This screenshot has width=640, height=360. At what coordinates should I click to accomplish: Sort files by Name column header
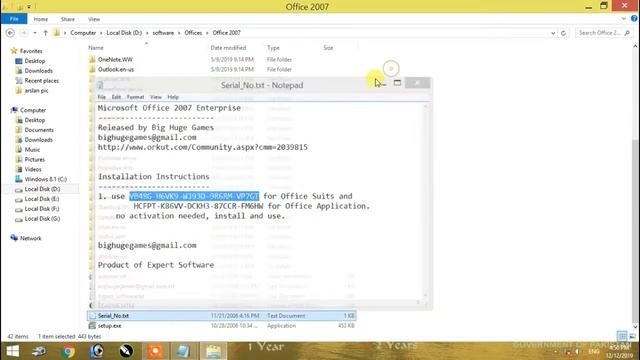pos(96,48)
